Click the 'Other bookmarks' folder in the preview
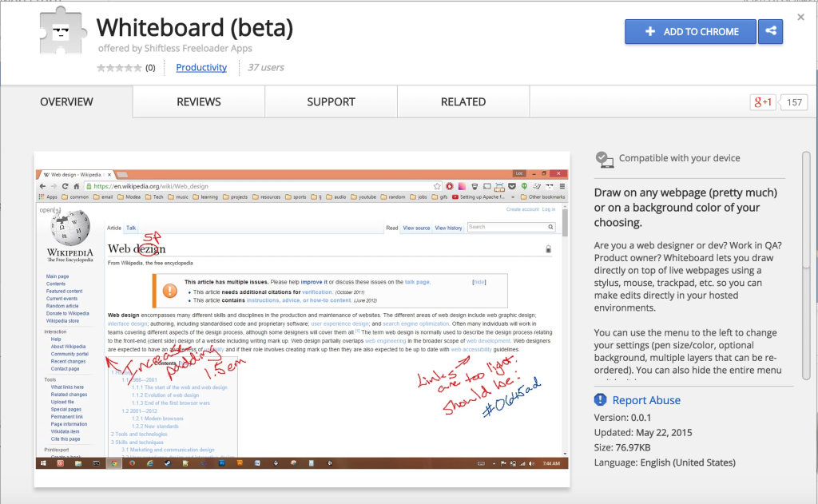Image resolution: width=818 pixels, height=504 pixels. point(542,197)
